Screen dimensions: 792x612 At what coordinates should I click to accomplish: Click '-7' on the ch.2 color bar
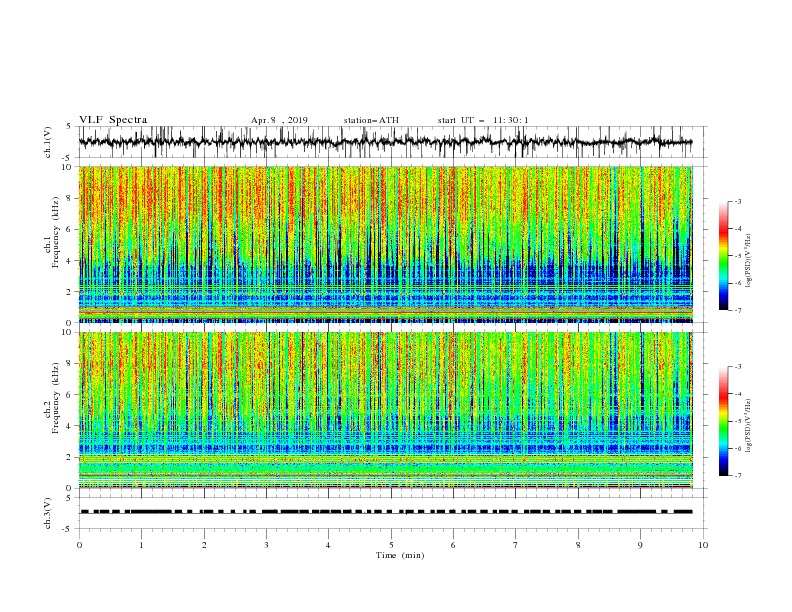[738, 476]
